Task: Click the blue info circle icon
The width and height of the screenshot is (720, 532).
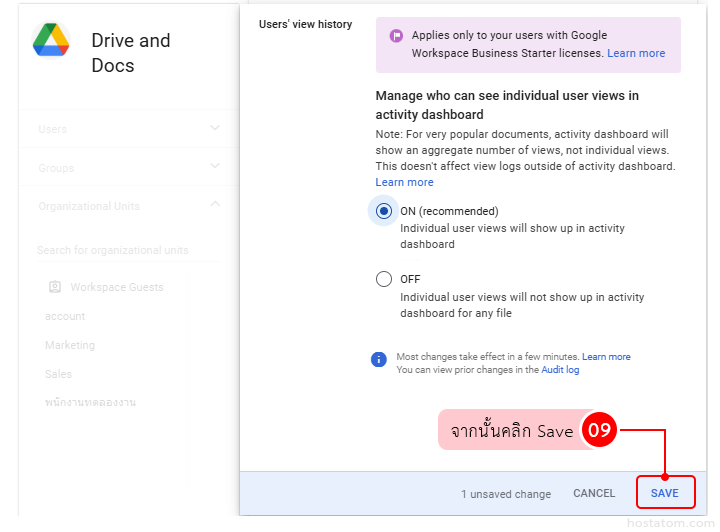Action: [x=379, y=359]
